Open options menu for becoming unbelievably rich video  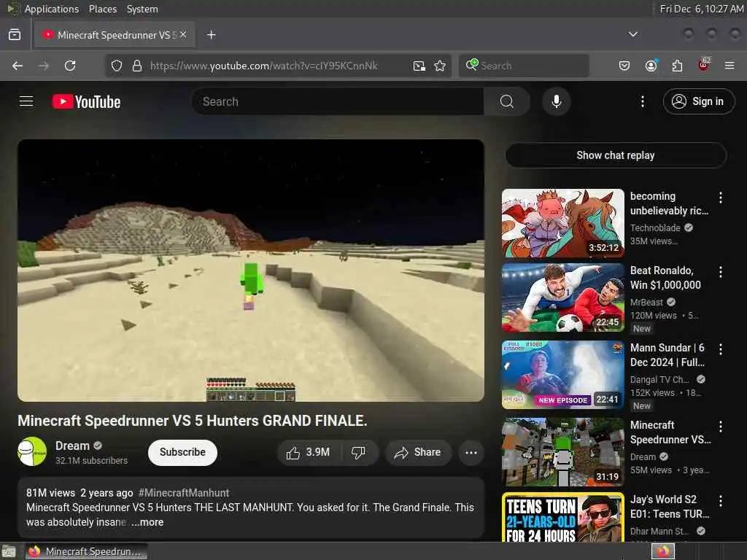point(720,197)
